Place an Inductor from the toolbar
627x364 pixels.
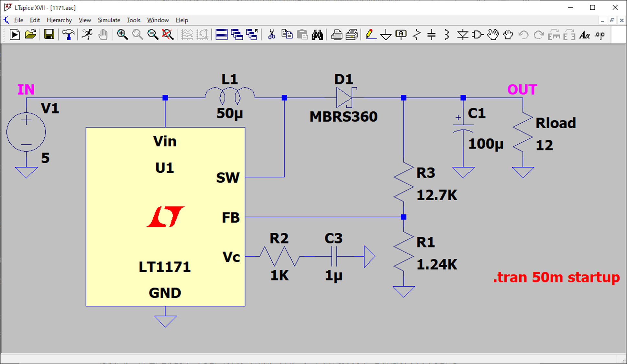pyautogui.click(x=447, y=34)
